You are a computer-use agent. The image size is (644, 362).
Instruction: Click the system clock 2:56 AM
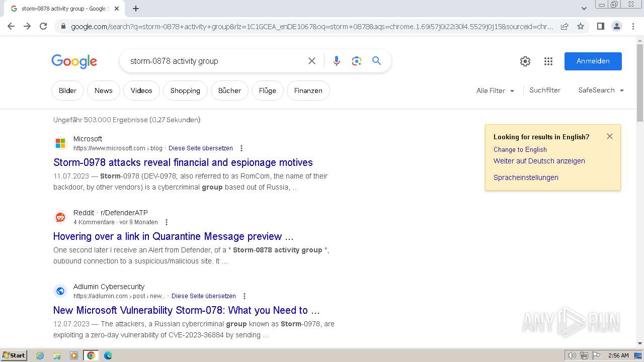[x=618, y=355]
